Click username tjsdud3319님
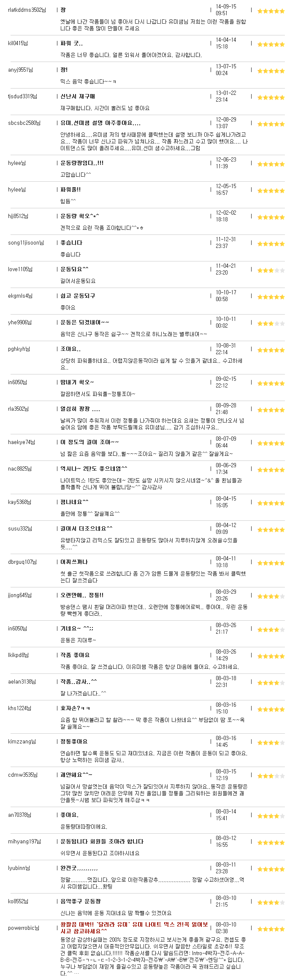 pos(22,97)
